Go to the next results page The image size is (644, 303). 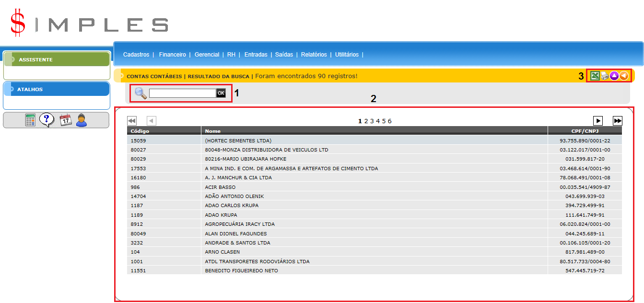click(x=598, y=121)
